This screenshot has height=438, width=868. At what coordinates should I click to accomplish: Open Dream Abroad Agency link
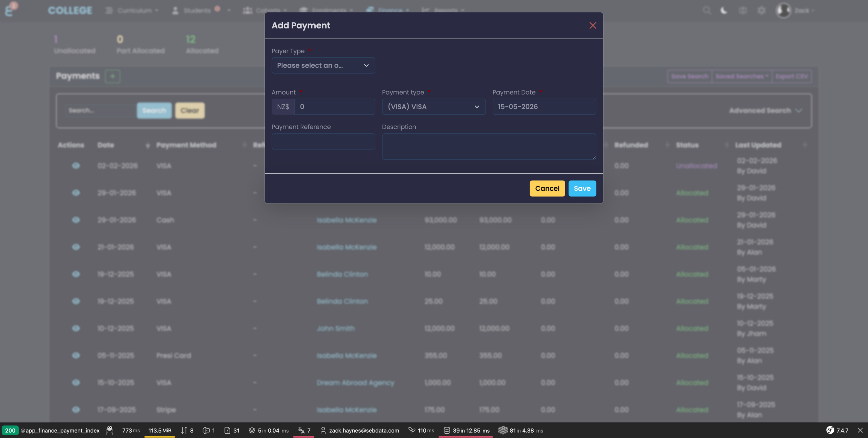tap(355, 382)
